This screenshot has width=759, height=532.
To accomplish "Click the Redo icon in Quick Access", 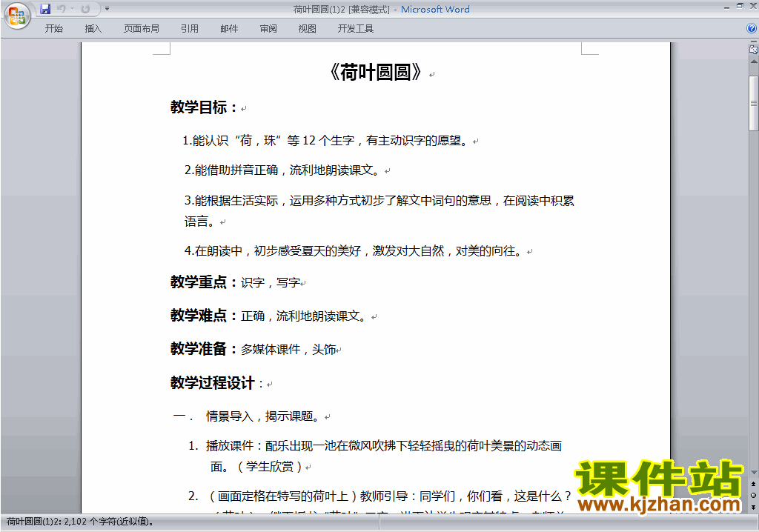I will 85,9.
